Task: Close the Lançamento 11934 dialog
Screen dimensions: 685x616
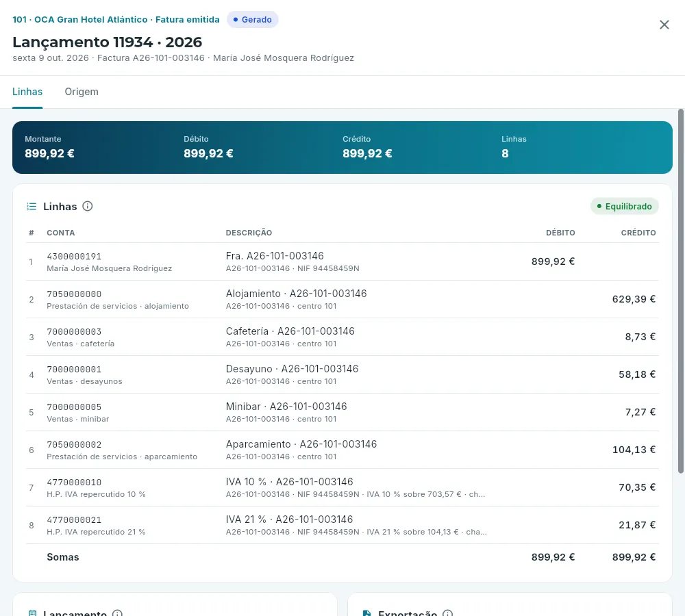Action: tap(664, 25)
